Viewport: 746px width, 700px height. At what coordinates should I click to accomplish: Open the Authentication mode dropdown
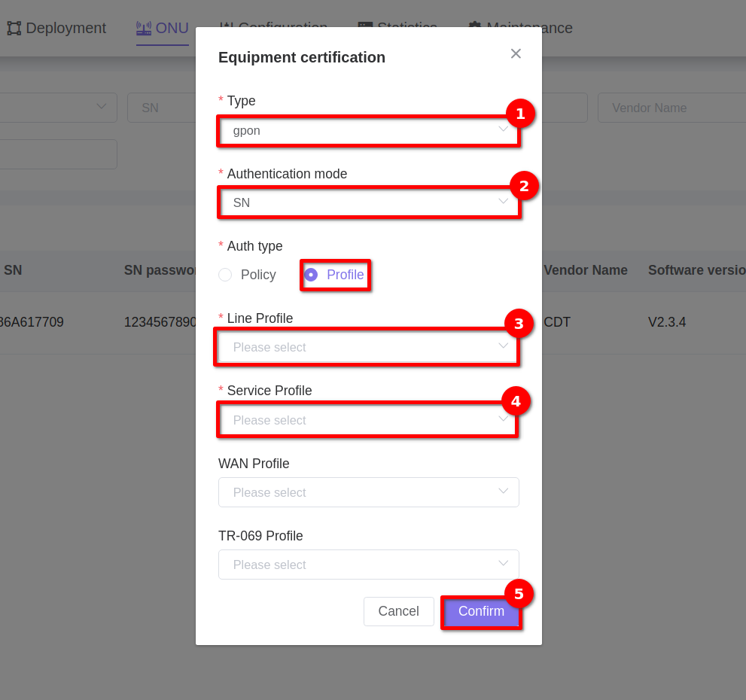click(x=367, y=202)
